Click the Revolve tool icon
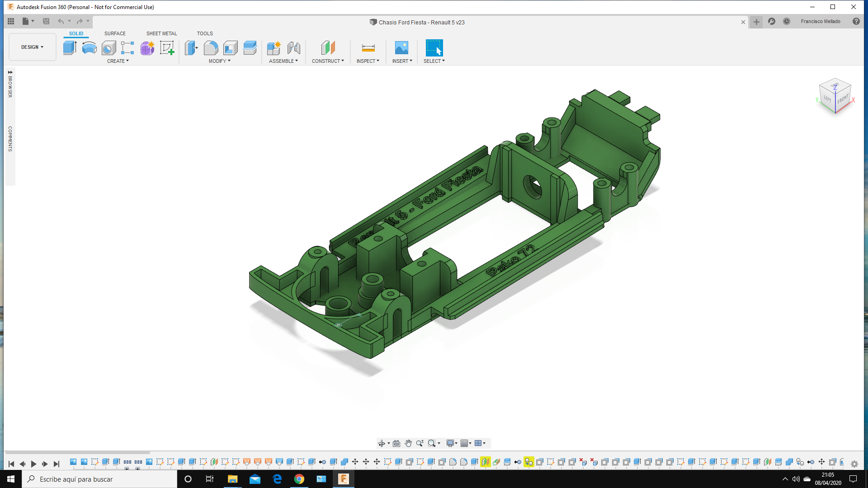 coord(89,48)
